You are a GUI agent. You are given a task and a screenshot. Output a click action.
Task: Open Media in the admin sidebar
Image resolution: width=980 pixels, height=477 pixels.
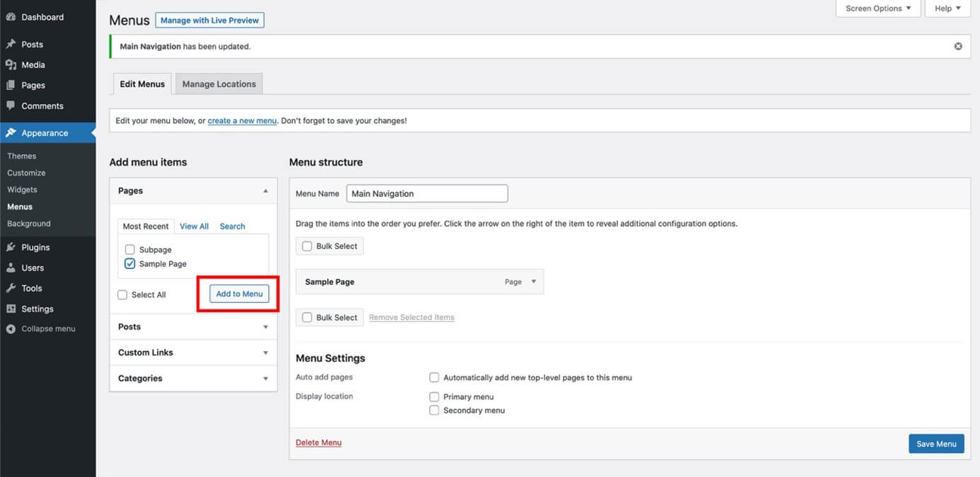point(33,64)
